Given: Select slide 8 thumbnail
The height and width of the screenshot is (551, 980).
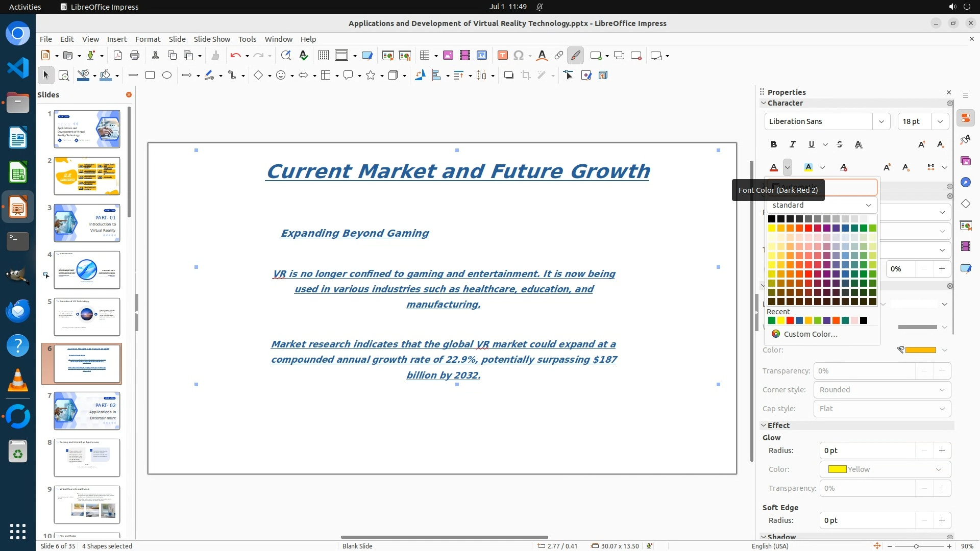Looking at the screenshot, I should [87, 457].
